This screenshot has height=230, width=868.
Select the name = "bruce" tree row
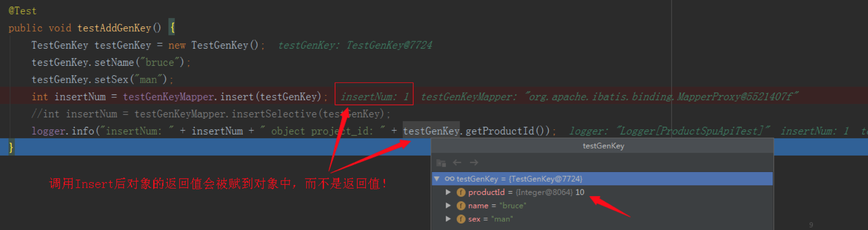coord(602,206)
